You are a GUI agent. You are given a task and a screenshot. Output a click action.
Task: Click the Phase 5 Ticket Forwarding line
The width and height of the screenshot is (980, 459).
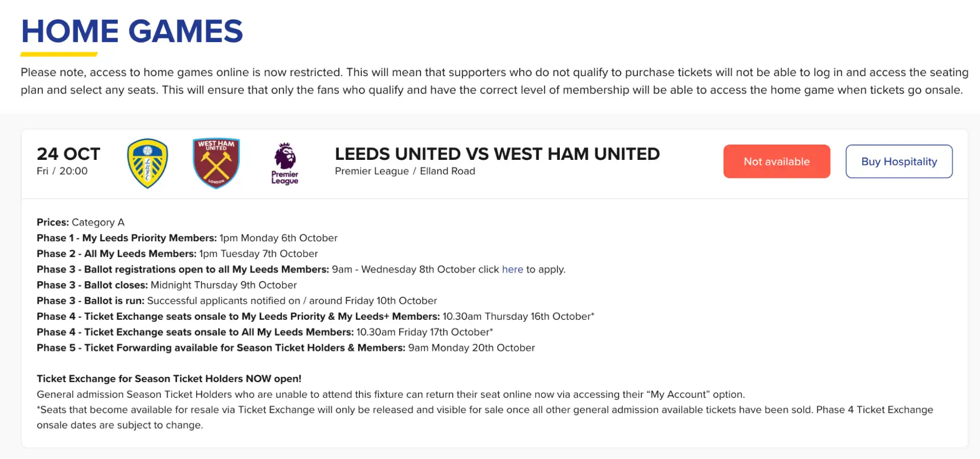(x=286, y=348)
